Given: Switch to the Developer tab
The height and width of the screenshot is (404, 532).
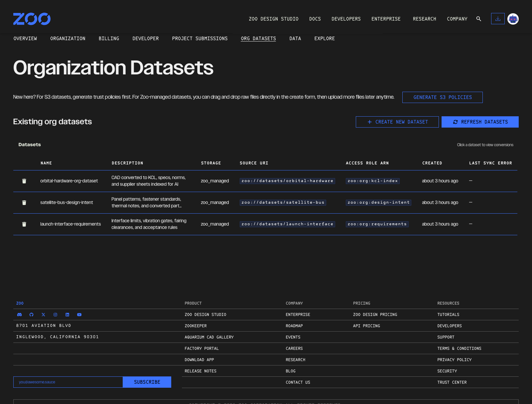Looking at the screenshot, I should [x=146, y=39].
